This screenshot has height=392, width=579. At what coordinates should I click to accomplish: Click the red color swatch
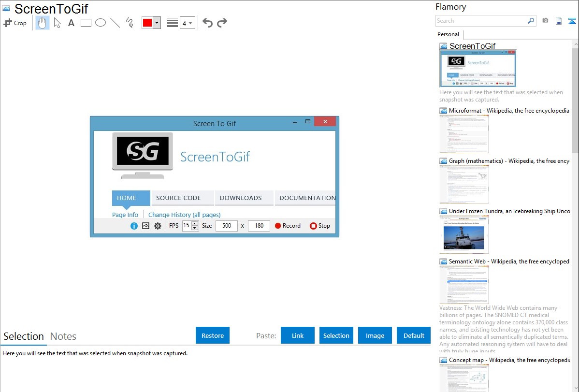[147, 23]
